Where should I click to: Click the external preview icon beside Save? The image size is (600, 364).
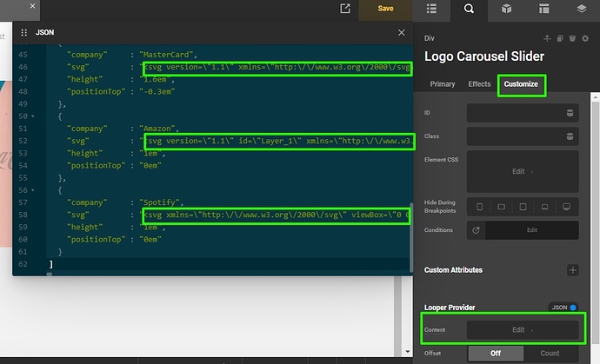[345, 9]
